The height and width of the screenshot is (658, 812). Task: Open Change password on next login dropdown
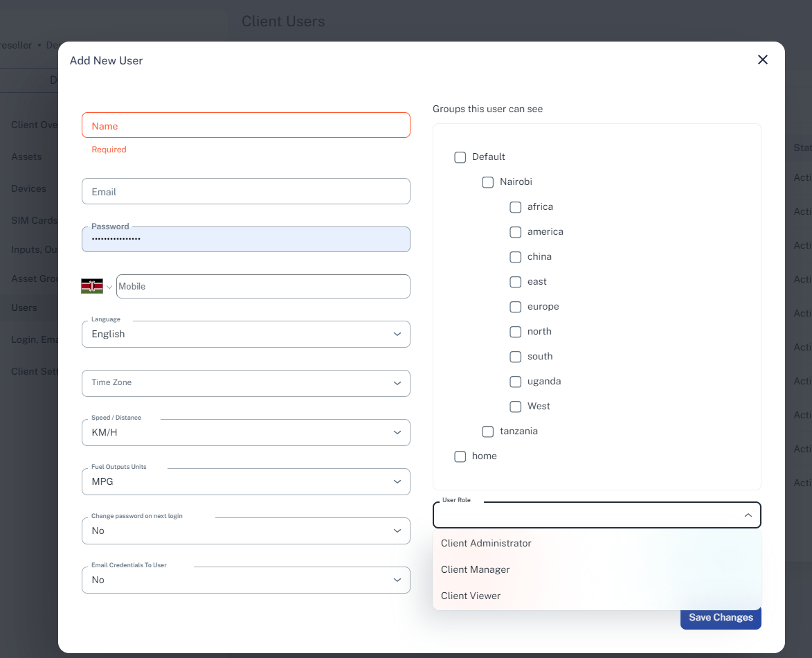[x=246, y=531]
